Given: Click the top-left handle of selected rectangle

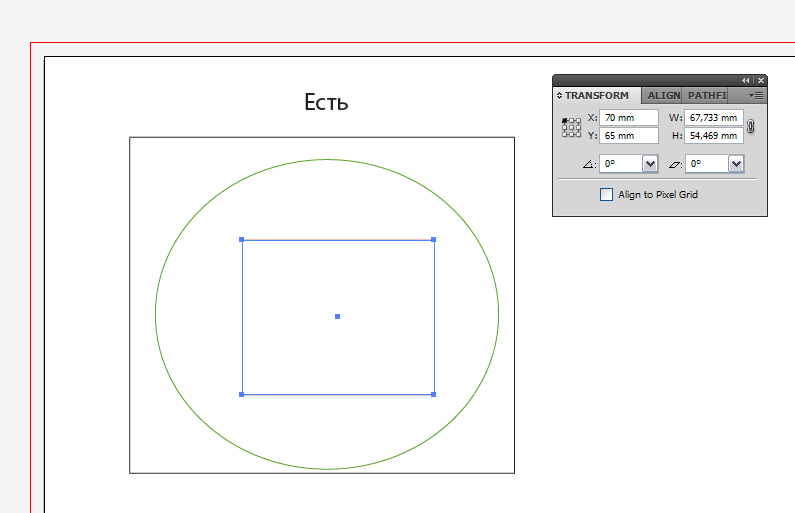Looking at the screenshot, I should [242, 240].
